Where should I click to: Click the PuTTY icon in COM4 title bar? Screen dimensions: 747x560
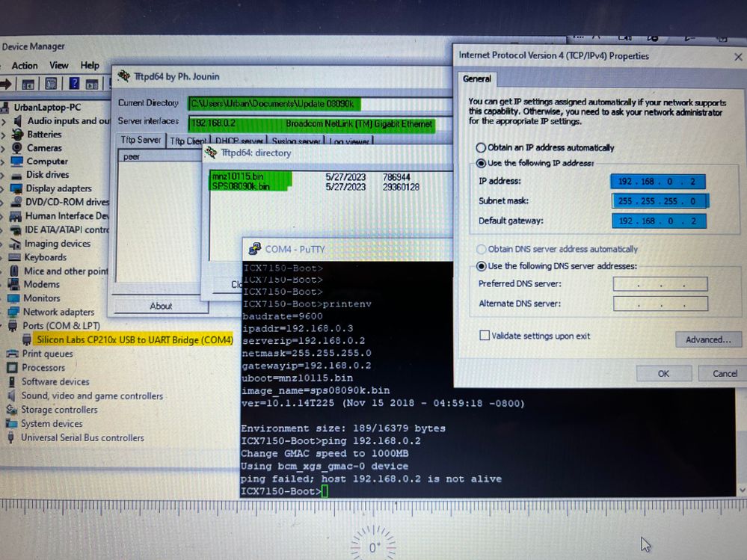pyautogui.click(x=253, y=249)
